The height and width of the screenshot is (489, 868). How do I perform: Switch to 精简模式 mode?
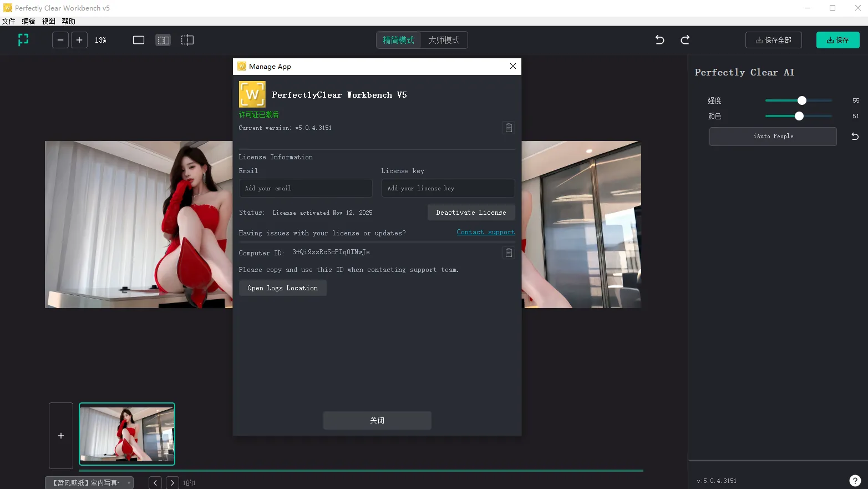coord(398,40)
